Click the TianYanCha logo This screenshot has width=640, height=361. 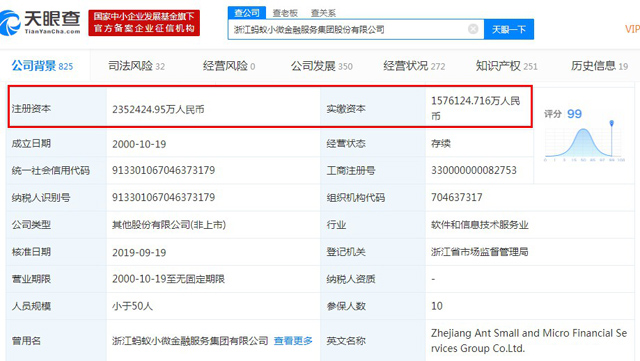pyautogui.click(x=40, y=22)
